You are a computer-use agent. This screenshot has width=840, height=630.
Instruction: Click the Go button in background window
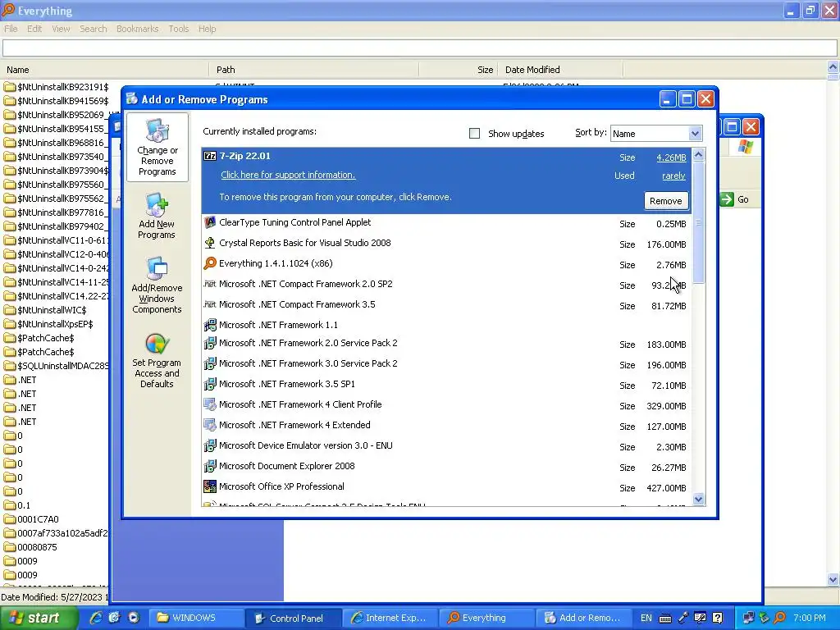[734, 199]
